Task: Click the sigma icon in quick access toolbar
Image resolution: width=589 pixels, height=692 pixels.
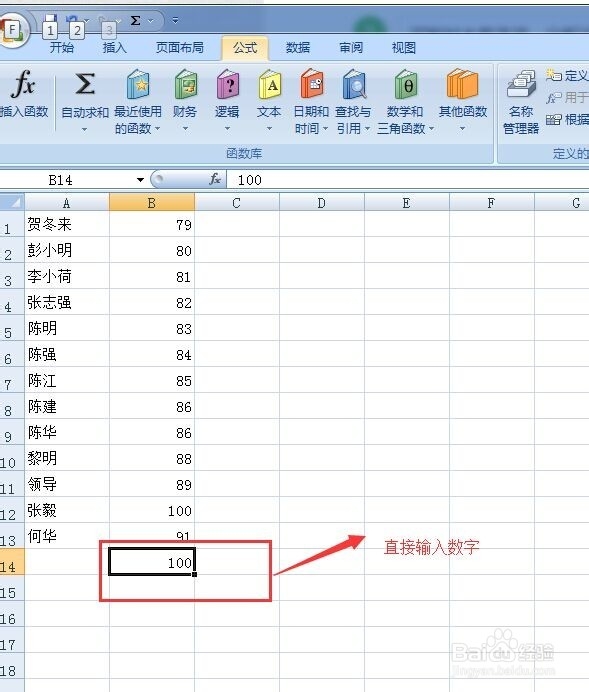Action: [135, 20]
